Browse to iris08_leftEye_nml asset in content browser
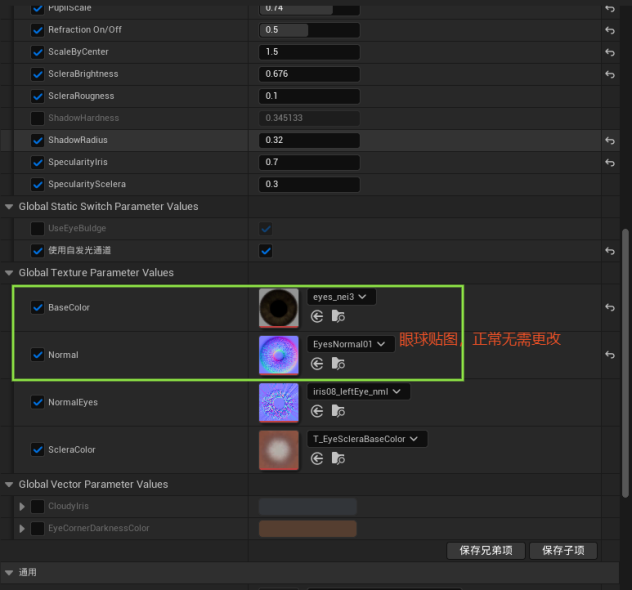This screenshot has width=632, height=590. 338,411
